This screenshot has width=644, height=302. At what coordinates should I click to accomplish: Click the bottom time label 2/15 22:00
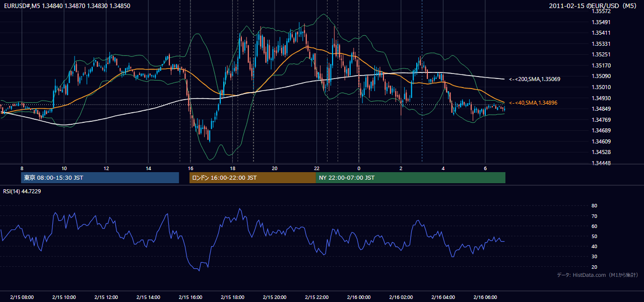click(316, 297)
